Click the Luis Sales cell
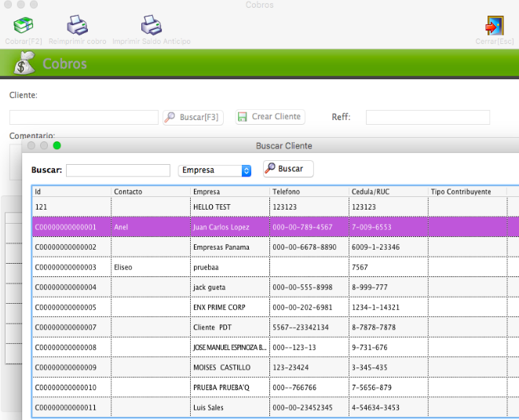 pyautogui.click(x=230, y=407)
